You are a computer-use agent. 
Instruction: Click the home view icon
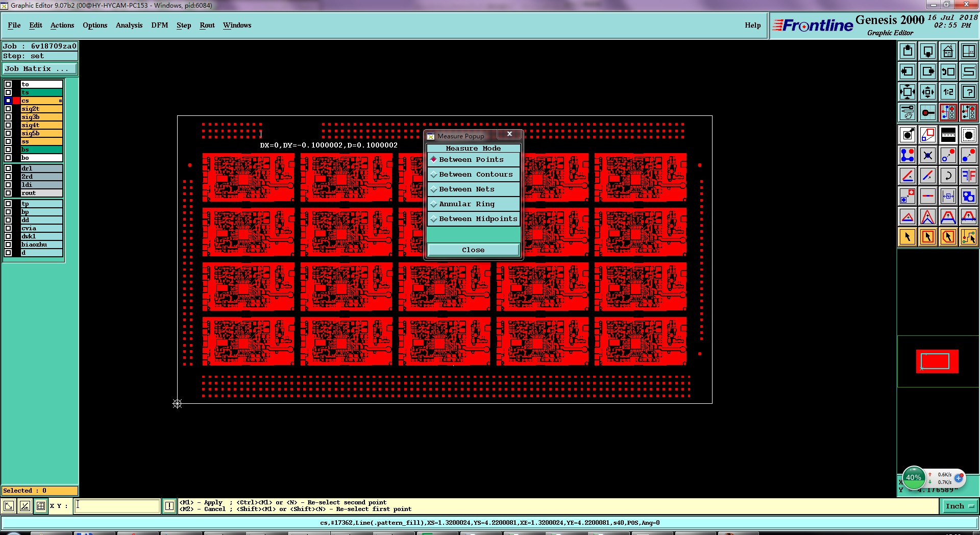(948, 51)
